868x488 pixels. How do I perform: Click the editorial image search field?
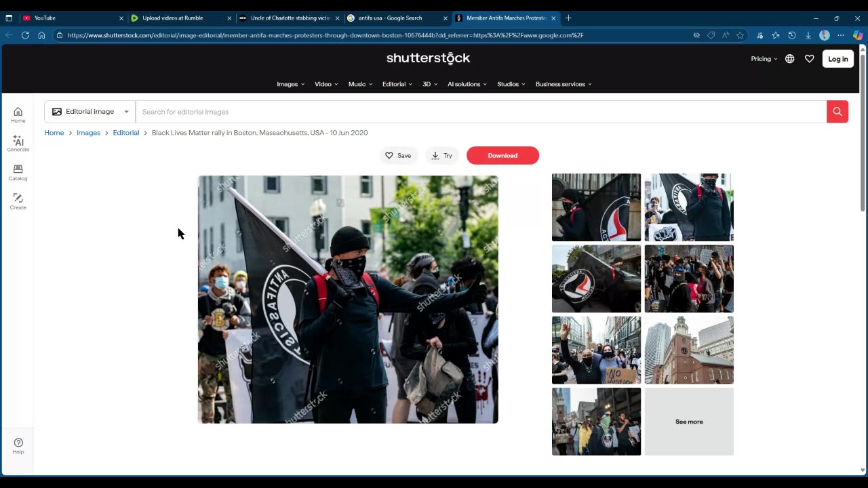[481, 112]
